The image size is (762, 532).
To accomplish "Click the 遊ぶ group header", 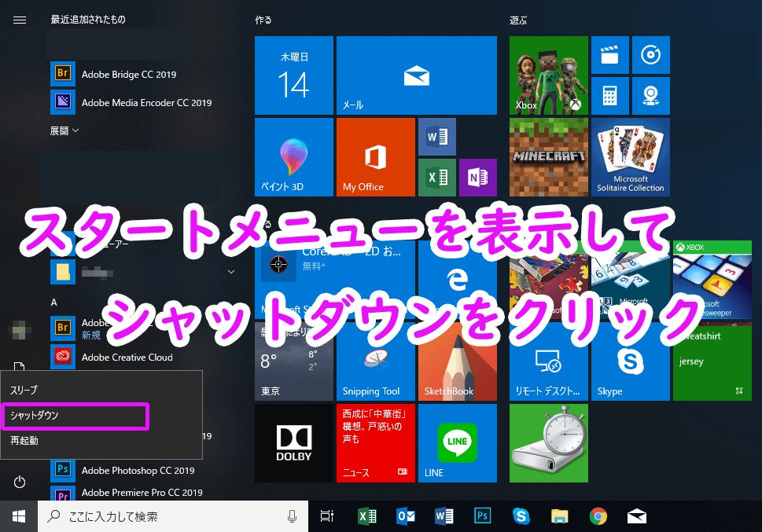I will coord(518,20).
